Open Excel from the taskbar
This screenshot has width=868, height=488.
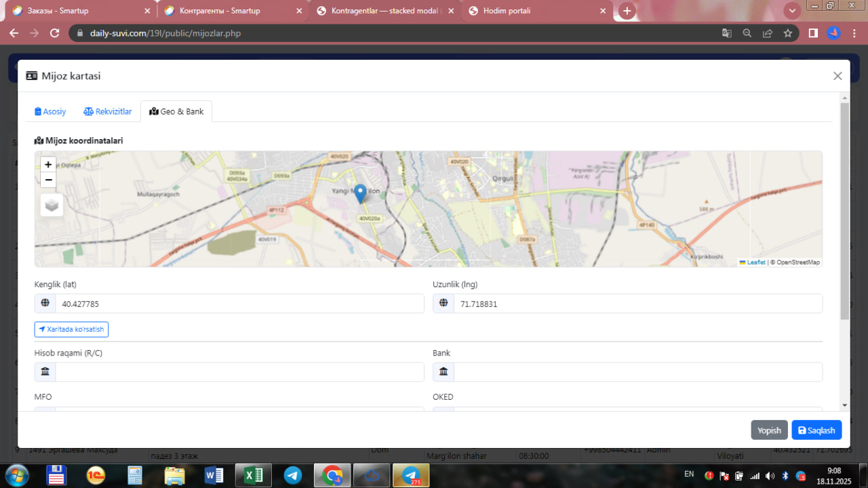tap(254, 475)
